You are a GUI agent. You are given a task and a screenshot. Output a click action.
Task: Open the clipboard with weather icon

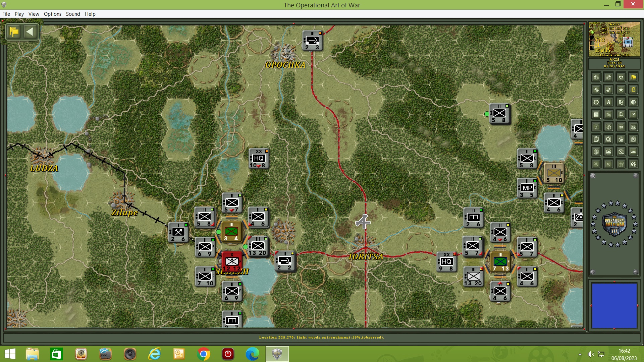click(621, 139)
